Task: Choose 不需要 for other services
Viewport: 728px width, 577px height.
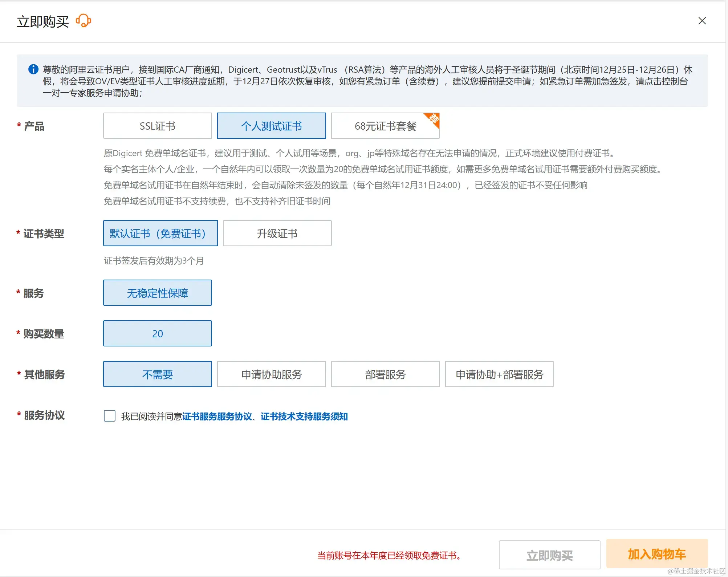Action: (157, 374)
